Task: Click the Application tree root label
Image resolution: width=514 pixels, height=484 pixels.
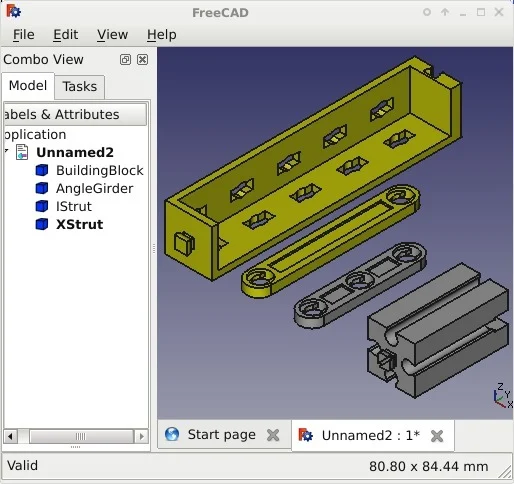Action: point(36,135)
